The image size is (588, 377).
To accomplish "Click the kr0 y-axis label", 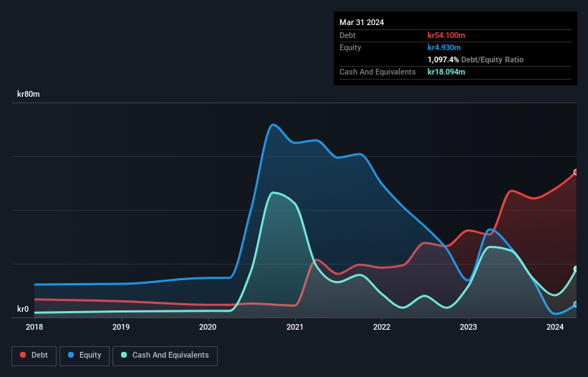I will pos(23,309).
